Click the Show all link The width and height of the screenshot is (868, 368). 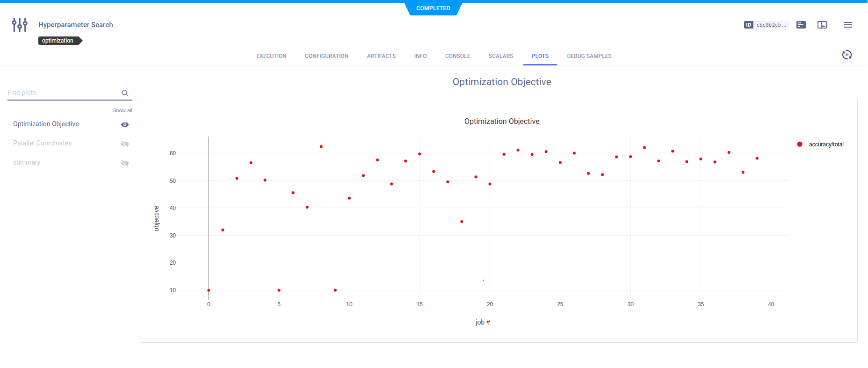coord(123,111)
